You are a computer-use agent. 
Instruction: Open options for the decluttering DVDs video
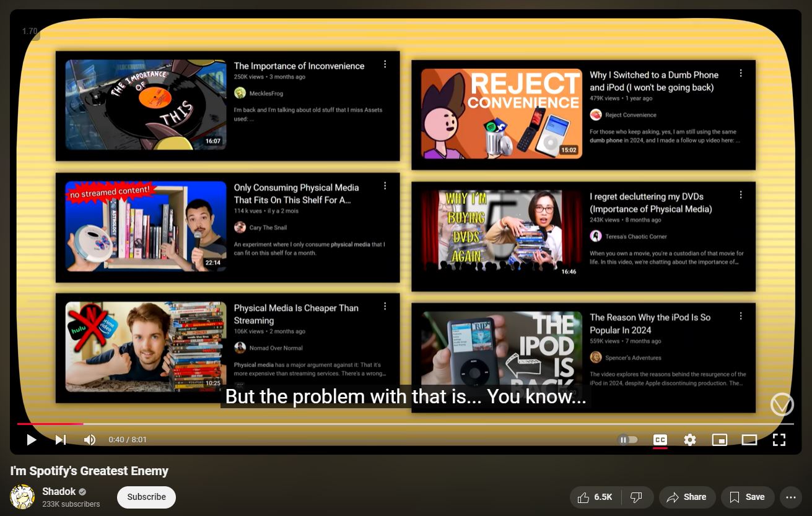click(x=741, y=195)
